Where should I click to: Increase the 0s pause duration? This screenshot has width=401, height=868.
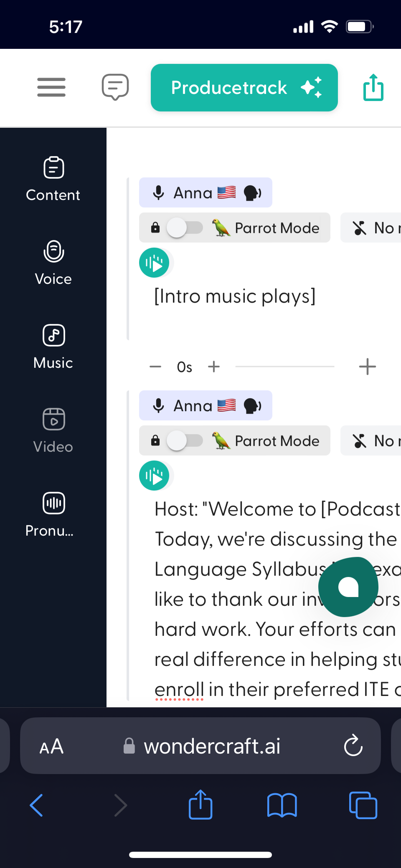point(214,367)
